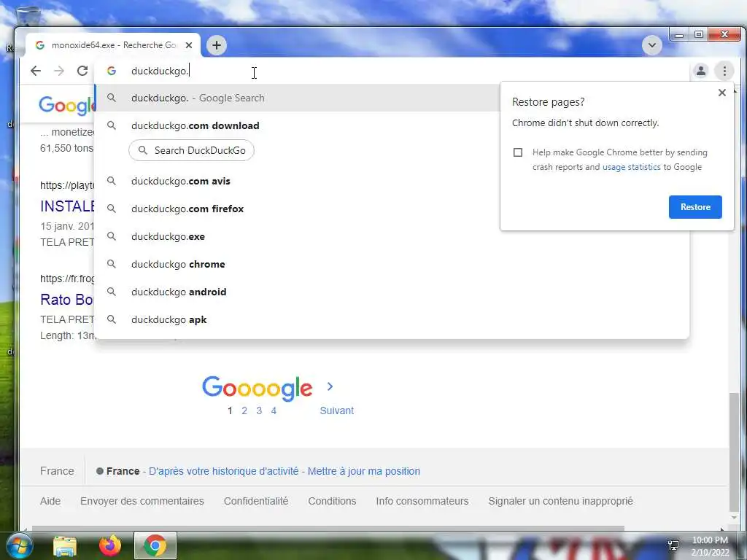Click 'Signaler un contenu inapproprié' link
The width and height of the screenshot is (747, 560).
point(561,502)
